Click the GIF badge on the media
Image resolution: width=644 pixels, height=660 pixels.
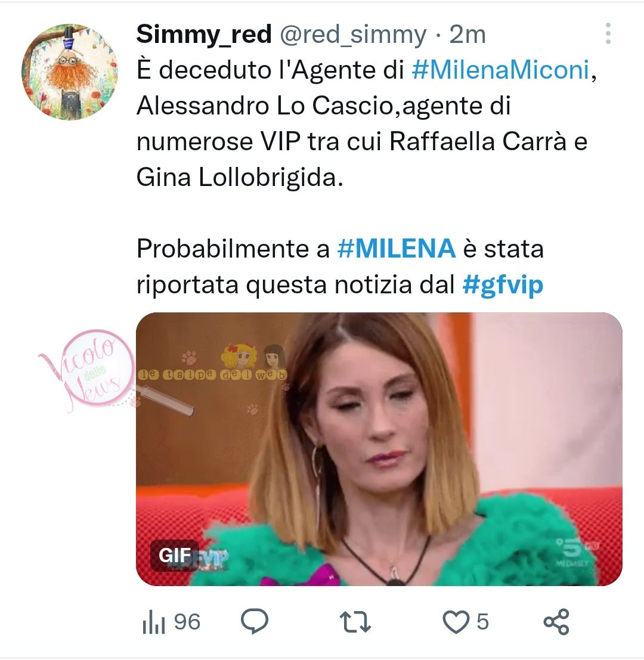point(175,556)
